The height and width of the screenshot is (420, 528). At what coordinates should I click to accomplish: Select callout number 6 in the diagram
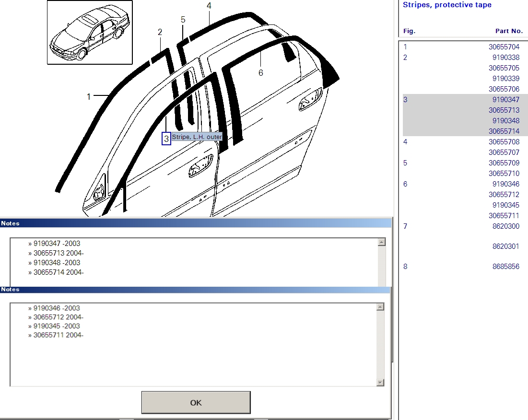pos(261,73)
